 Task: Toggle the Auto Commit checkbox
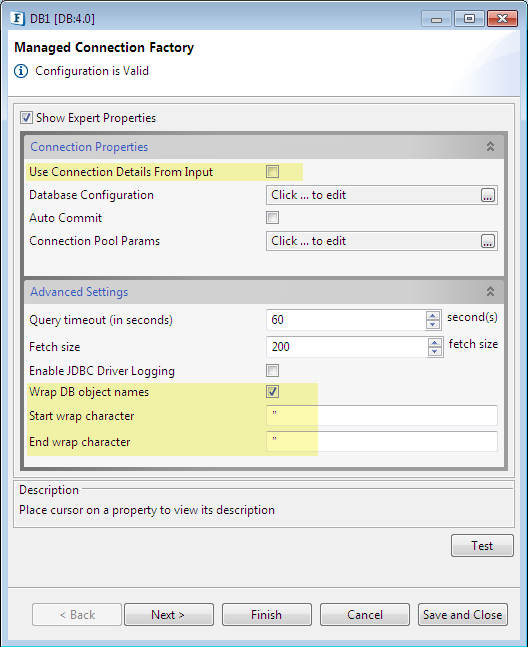point(272,217)
